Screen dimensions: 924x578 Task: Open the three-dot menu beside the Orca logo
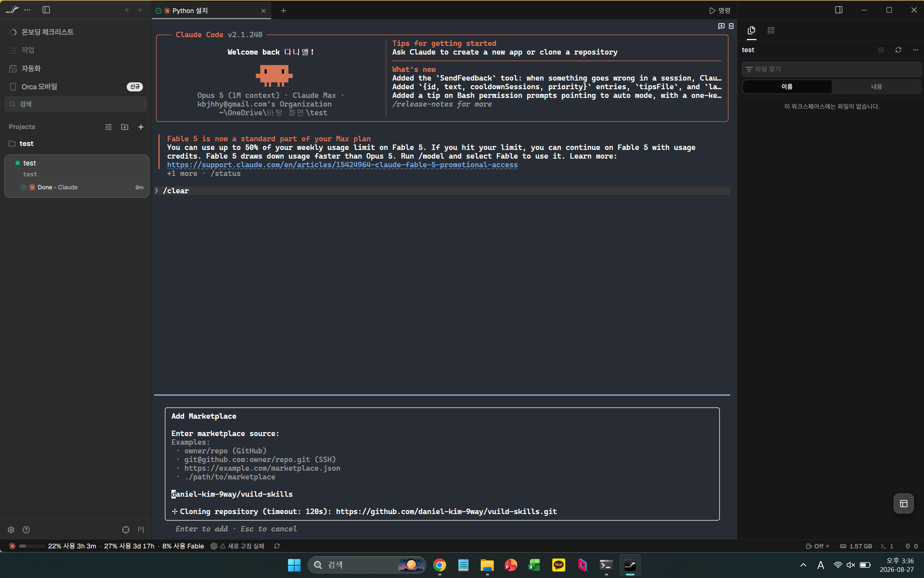point(27,10)
